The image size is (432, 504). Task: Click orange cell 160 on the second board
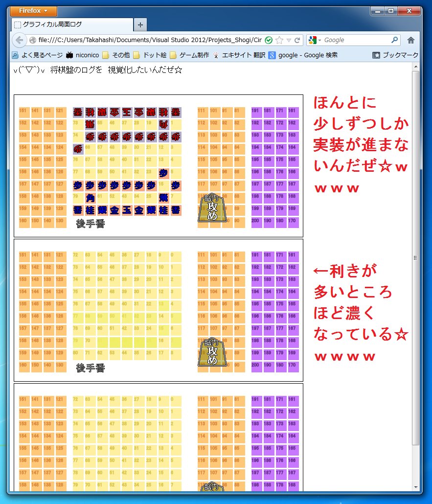click(24, 367)
